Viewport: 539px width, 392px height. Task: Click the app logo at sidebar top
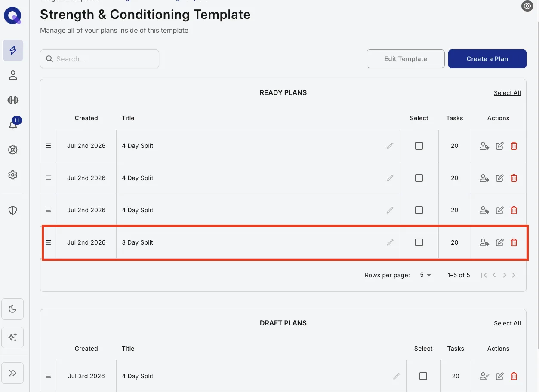12,16
